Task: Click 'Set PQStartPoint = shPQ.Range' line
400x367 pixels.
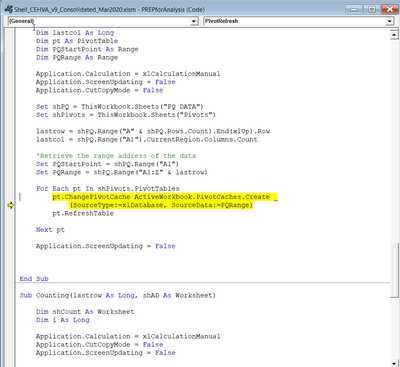Action: pyautogui.click(x=107, y=164)
